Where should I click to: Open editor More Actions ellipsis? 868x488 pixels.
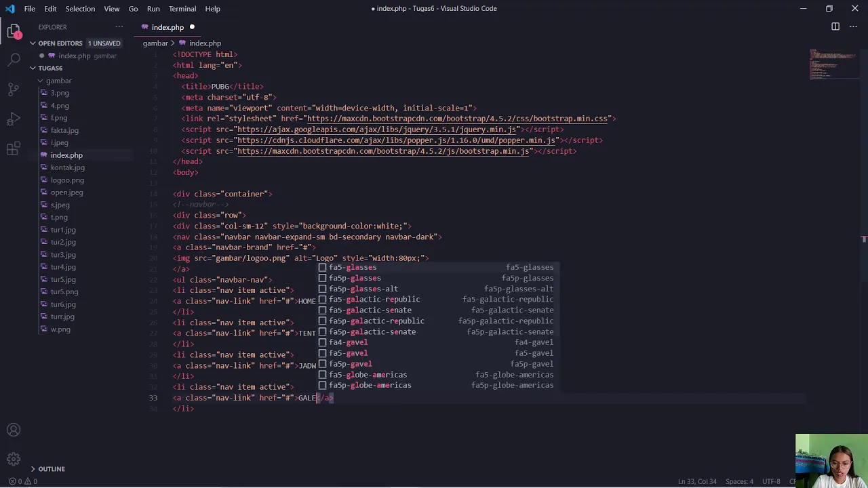click(x=853, y=26)
